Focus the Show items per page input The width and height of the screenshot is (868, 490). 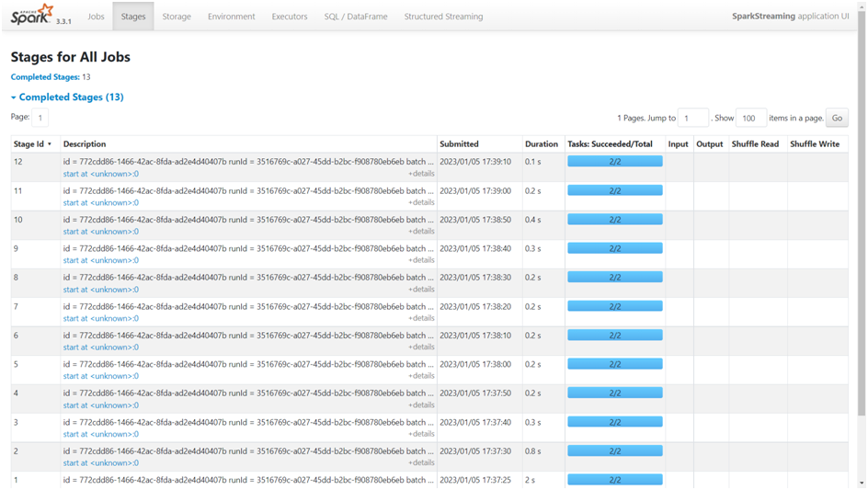751,118
